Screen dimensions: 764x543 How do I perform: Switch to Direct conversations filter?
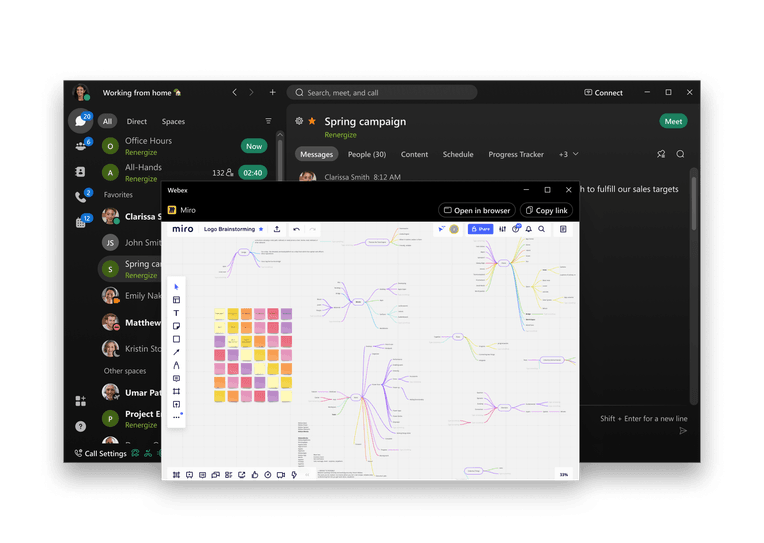[136, 121]
